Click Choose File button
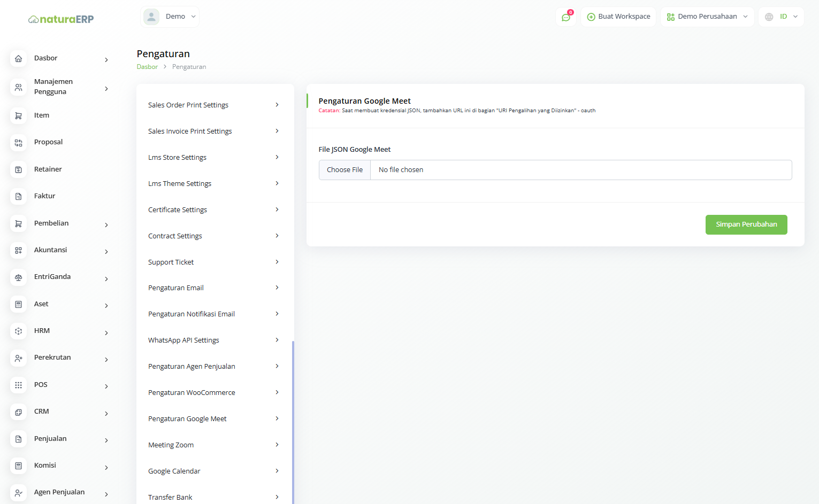 click(x=345, y=170)
